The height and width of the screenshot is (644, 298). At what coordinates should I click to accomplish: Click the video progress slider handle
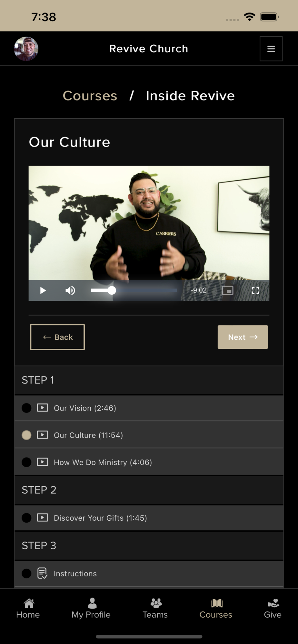(112, 290)
